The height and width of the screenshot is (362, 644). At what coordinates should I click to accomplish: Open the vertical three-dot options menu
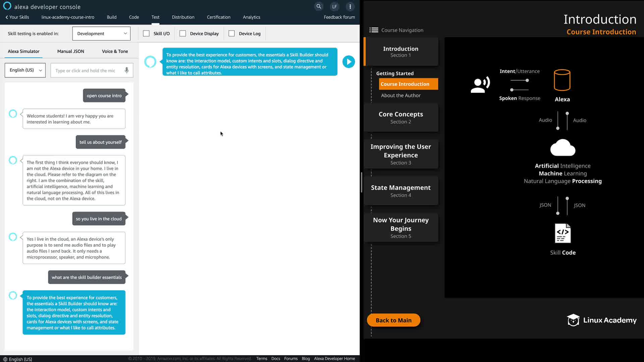(x=350, y=6)
